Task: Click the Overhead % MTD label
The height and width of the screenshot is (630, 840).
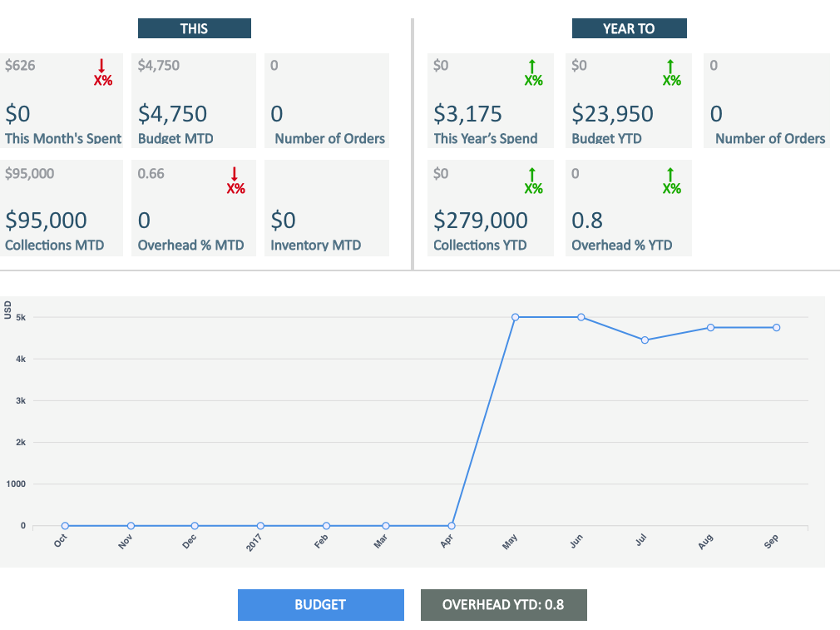Action: [190, 245]
